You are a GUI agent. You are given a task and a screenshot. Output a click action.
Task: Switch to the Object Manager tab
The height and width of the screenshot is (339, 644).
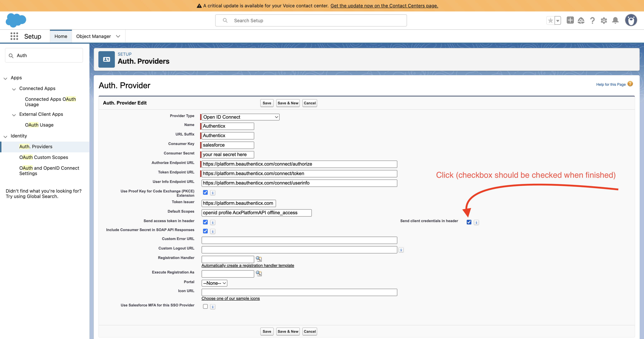coord(94,36)
